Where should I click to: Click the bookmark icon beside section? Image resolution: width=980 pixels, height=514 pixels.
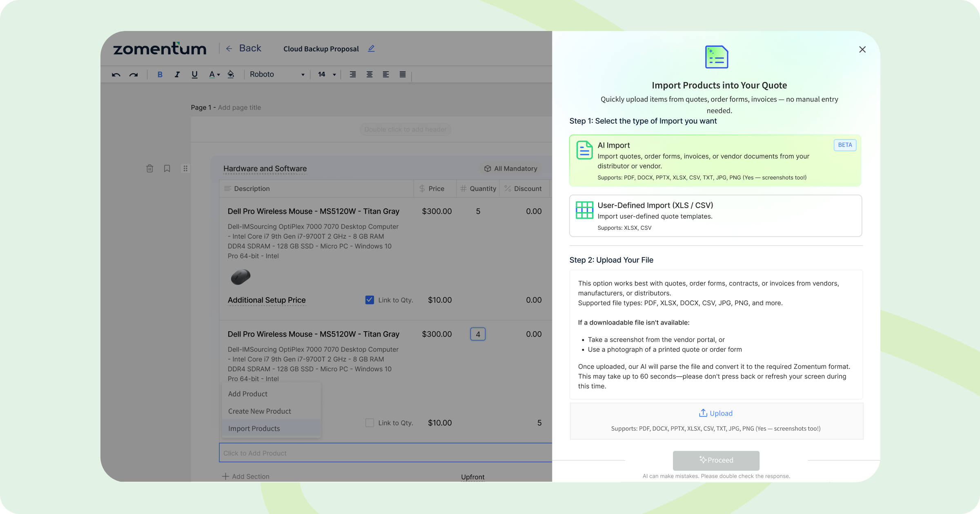[x=167, y=168]
